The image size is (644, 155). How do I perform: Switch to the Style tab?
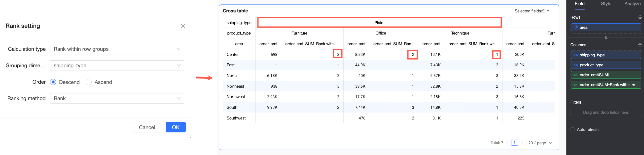pos(606,4)
